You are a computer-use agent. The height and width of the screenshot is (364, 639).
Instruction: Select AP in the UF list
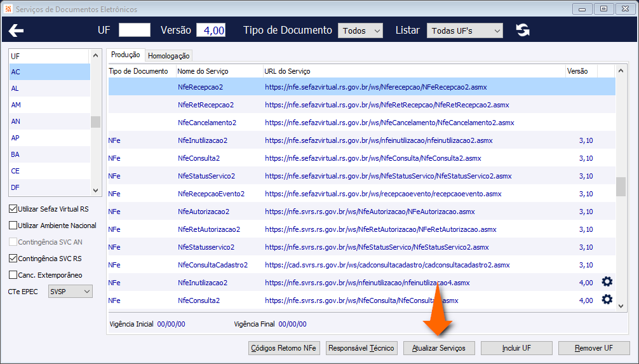50,138
